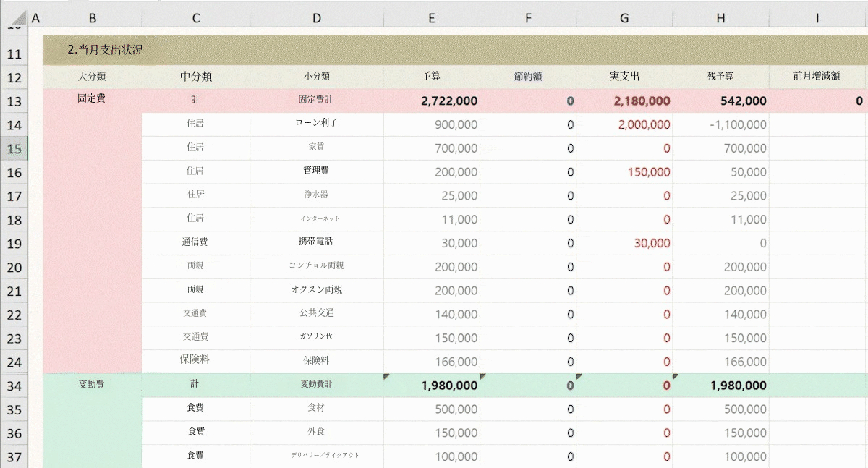
Task: Click the 変動費計 subtotal label cell
Action: (x=317, y=385)
